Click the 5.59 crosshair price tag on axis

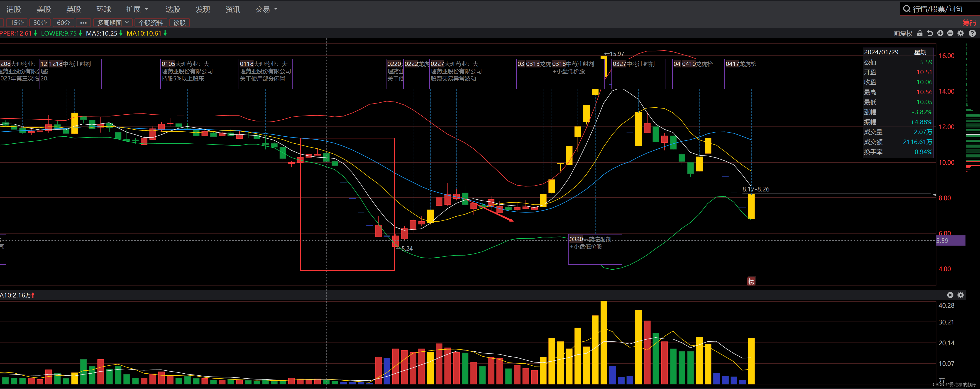tap(950, 240)
